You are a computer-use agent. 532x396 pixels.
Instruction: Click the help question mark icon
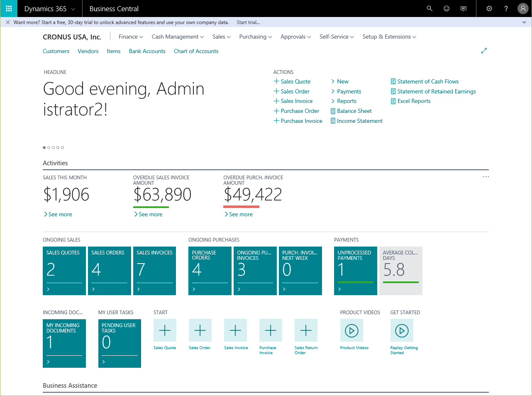(x=506, y=8)
